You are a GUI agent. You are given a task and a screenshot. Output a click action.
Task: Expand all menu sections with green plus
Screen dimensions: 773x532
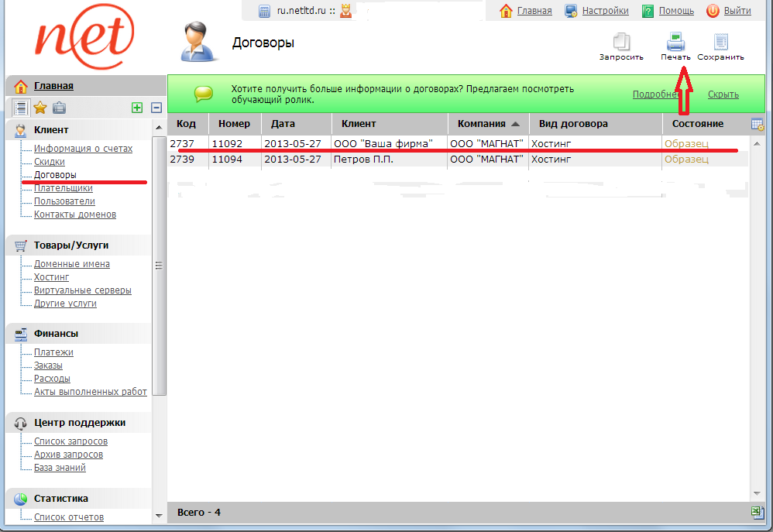tap(137, 108)
